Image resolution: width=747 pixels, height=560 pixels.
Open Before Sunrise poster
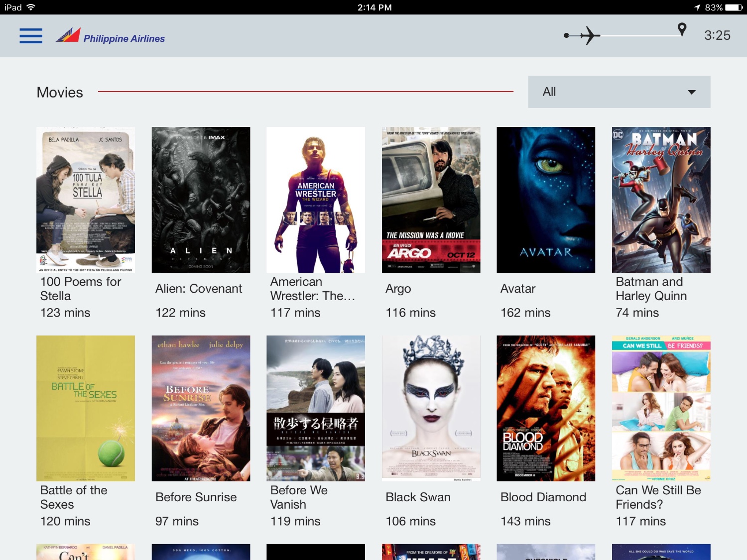click(201, 408)
